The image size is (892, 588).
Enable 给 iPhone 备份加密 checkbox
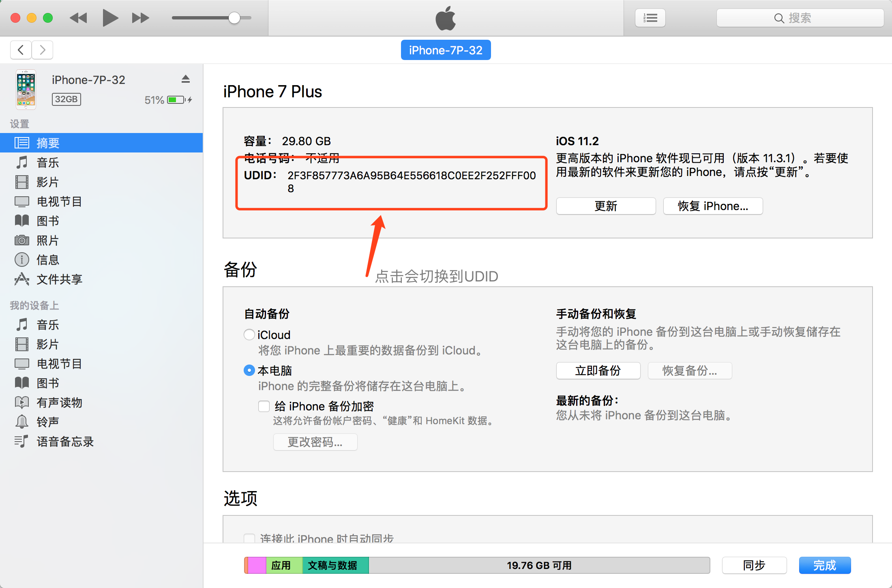click(264, 406)
